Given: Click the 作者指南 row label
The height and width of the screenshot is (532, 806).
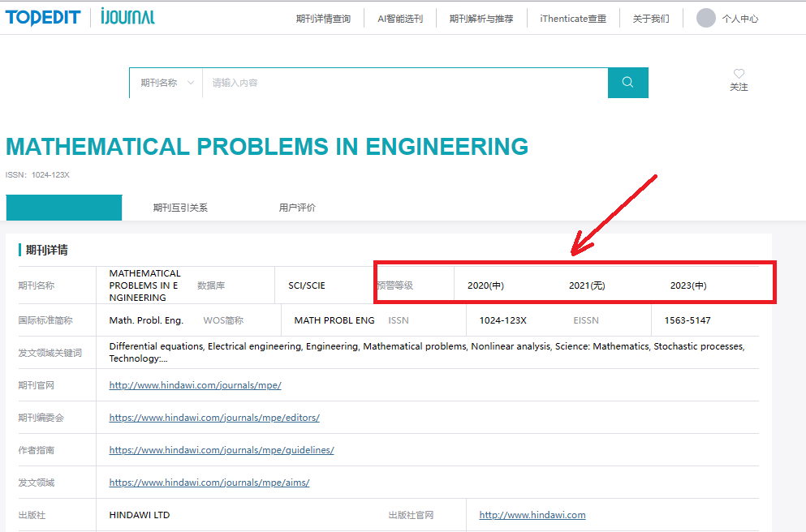Looking at the screenshot, I should point(36,450).
